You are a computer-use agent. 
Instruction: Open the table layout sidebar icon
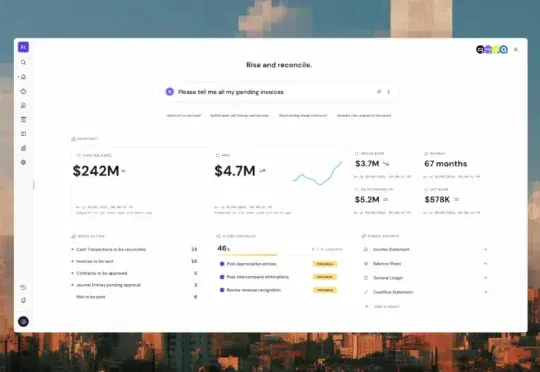(23, 120)
